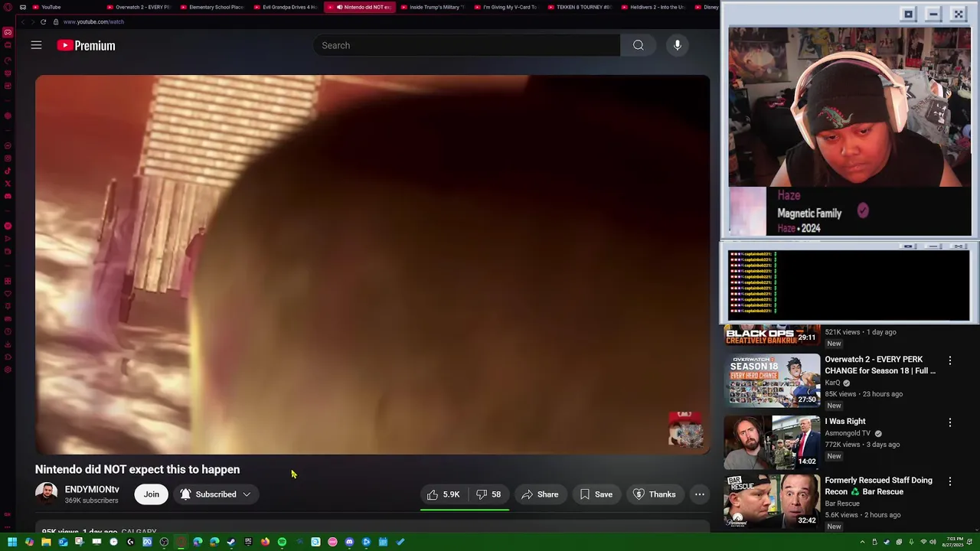The height and width of the screenshot is (551, 980).
Task: Share the Nintendo video
Action: pos(540,494)
